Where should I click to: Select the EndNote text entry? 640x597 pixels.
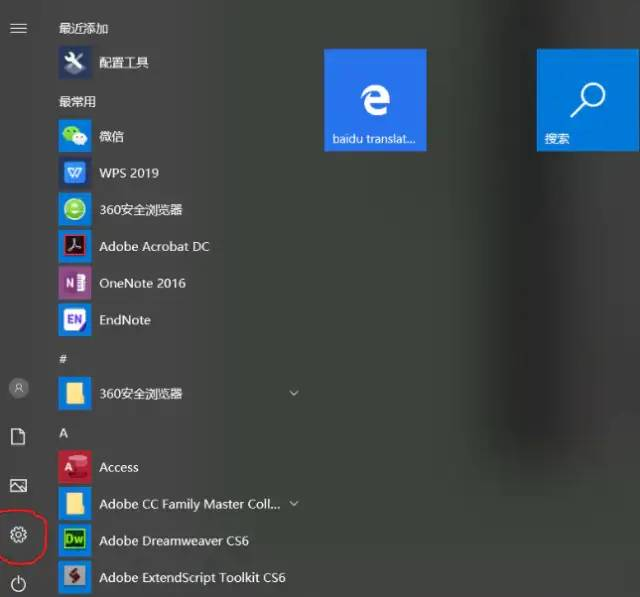coord(125,320)
